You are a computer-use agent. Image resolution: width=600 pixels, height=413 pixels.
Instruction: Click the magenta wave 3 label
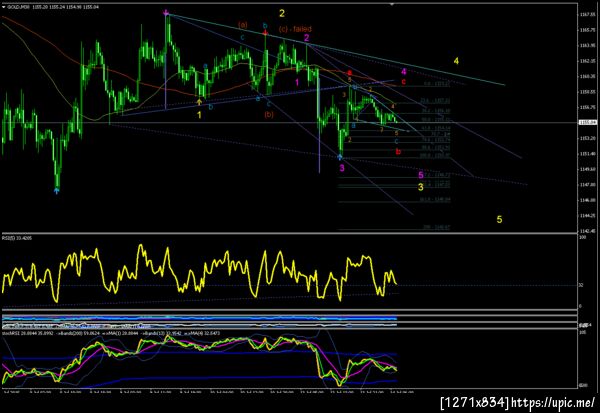point(342,168)
